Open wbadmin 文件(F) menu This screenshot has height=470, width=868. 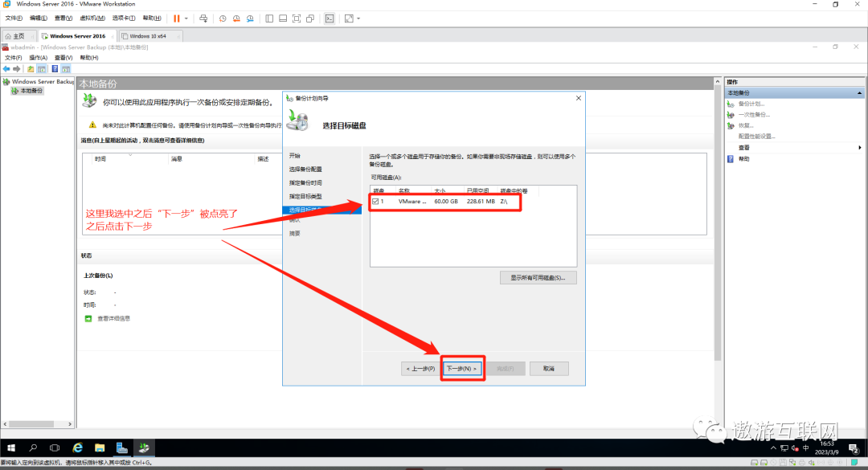pos(14,58)
